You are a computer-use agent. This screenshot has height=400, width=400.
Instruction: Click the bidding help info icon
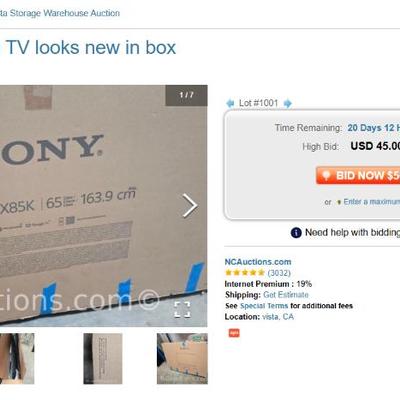296,233
